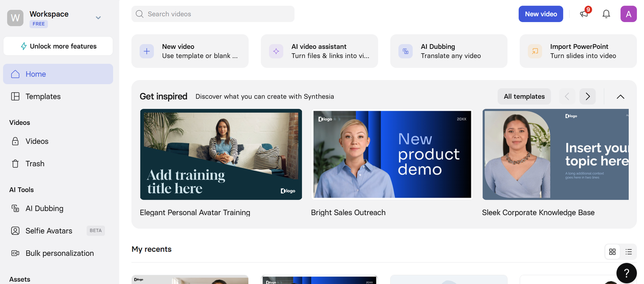
Task: Click the sparkle icon on AI video assistant card
Action: (x=276, y=51)
